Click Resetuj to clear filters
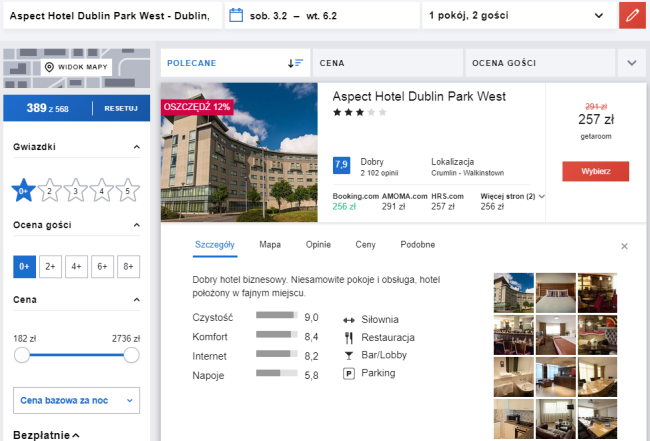 coord(119,108)
